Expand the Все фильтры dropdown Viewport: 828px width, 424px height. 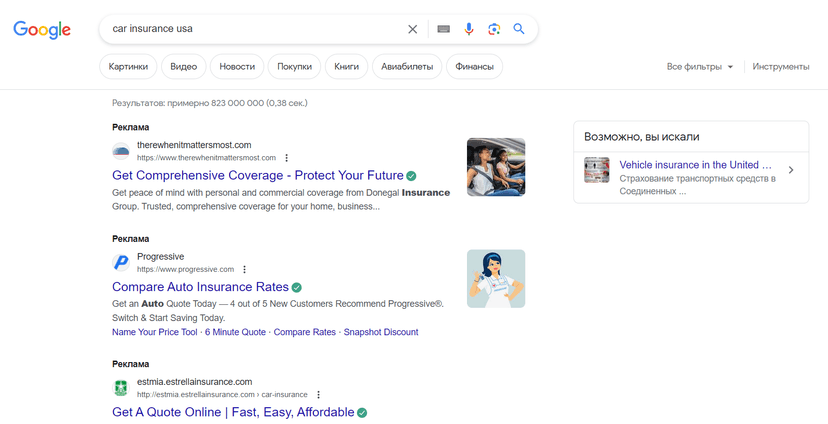click(700, 67)
